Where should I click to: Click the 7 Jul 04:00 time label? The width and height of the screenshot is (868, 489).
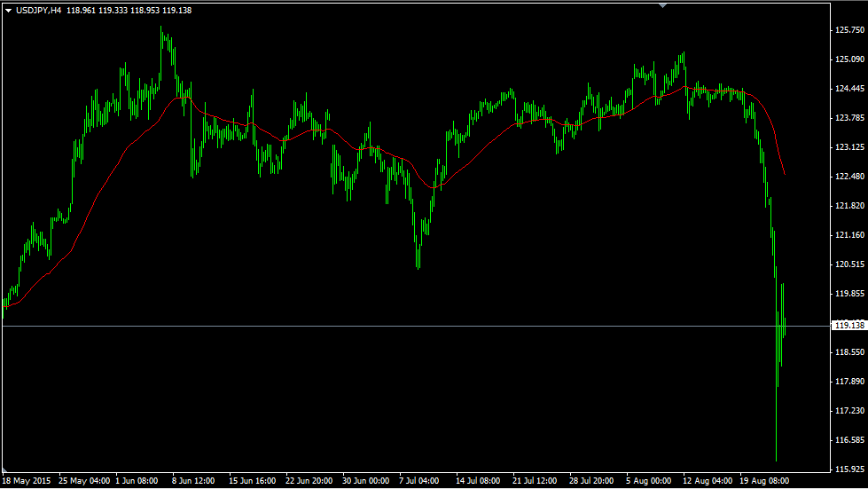pyautogui.click(x=419, y=481)
